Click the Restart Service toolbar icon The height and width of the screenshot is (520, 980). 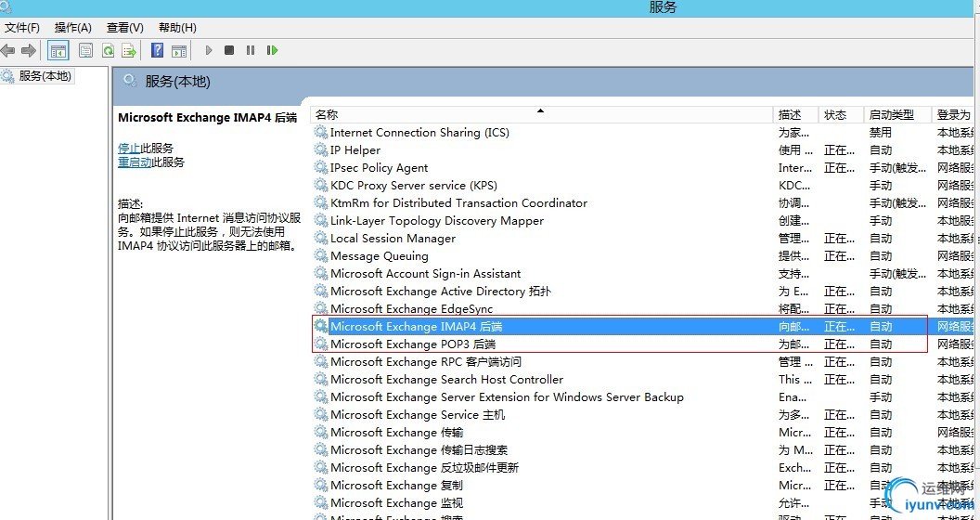(272, 50)
